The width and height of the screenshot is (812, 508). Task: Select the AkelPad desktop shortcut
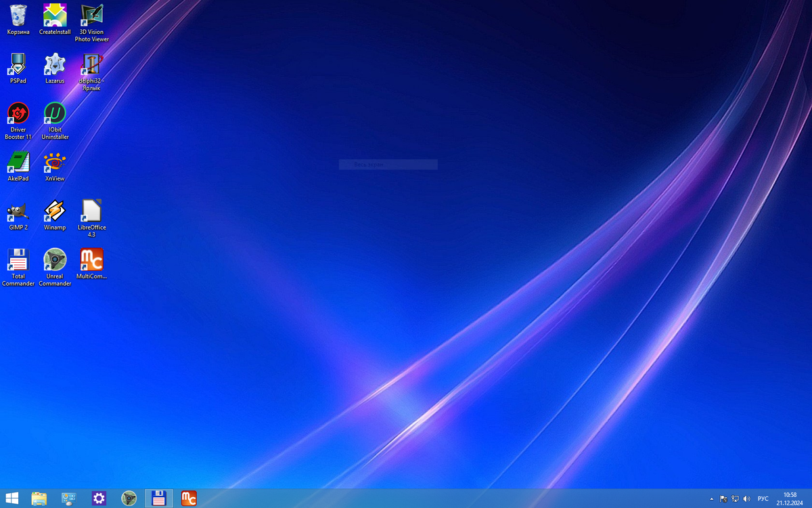18,166
